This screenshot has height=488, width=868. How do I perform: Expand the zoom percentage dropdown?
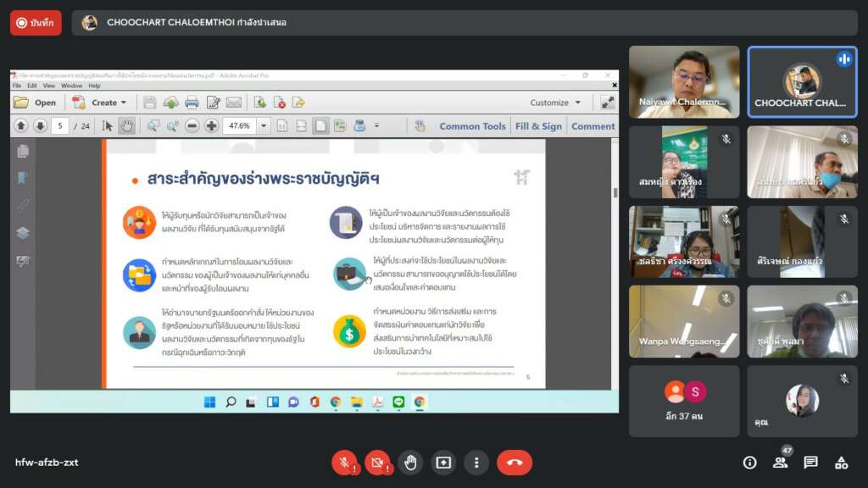point(264,126)
